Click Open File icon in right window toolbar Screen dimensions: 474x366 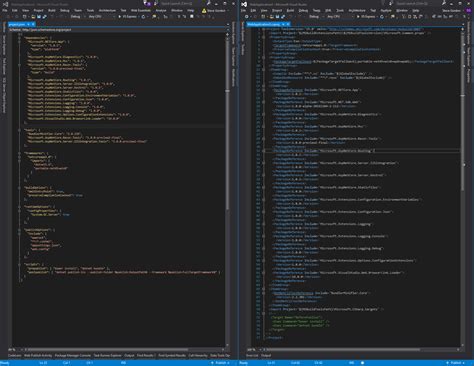click(x=272, y=17)
